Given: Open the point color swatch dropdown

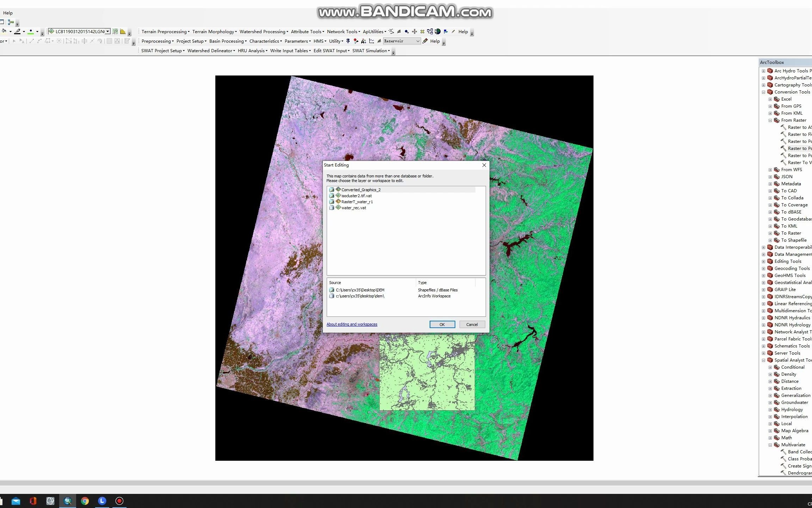Looking at the screenshot, I should (37, 31).
